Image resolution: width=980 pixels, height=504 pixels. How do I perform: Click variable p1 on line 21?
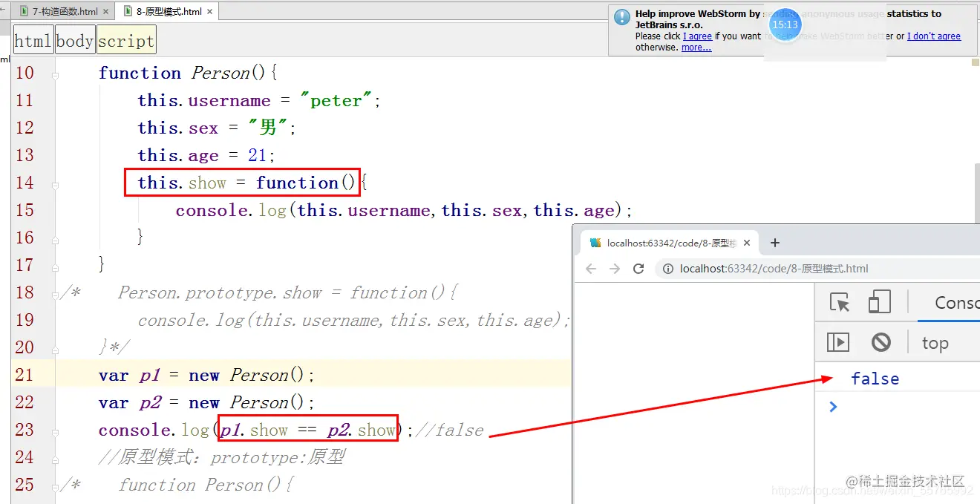(x=149, y=376)
